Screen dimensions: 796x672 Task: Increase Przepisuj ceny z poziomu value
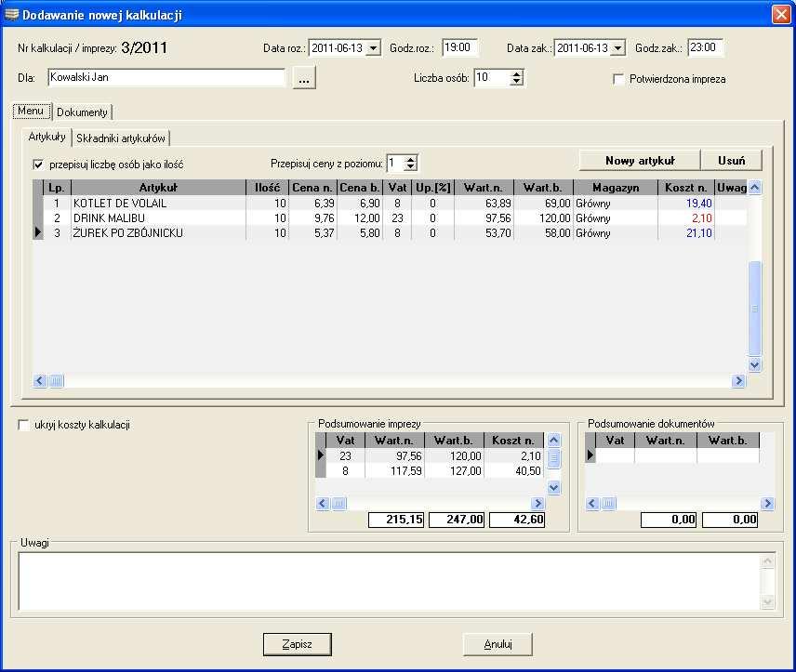tap(411, 159)
